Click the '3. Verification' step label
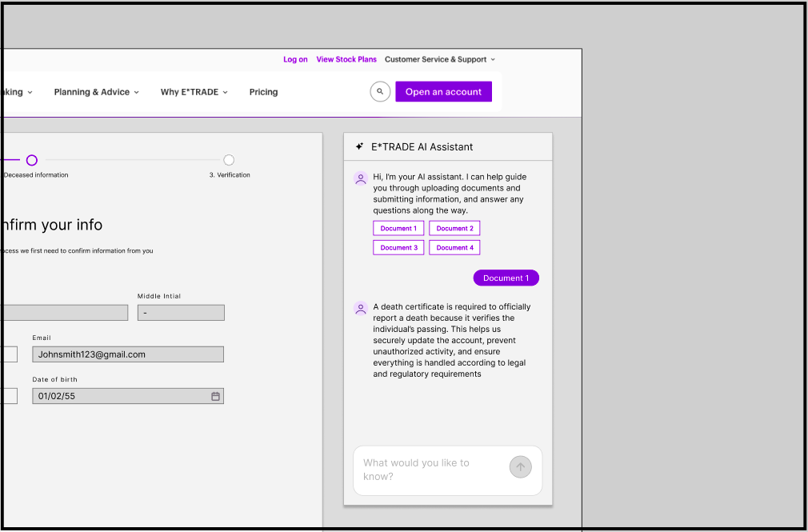Viewport: 808px width, 532px height. coord(230,174)
